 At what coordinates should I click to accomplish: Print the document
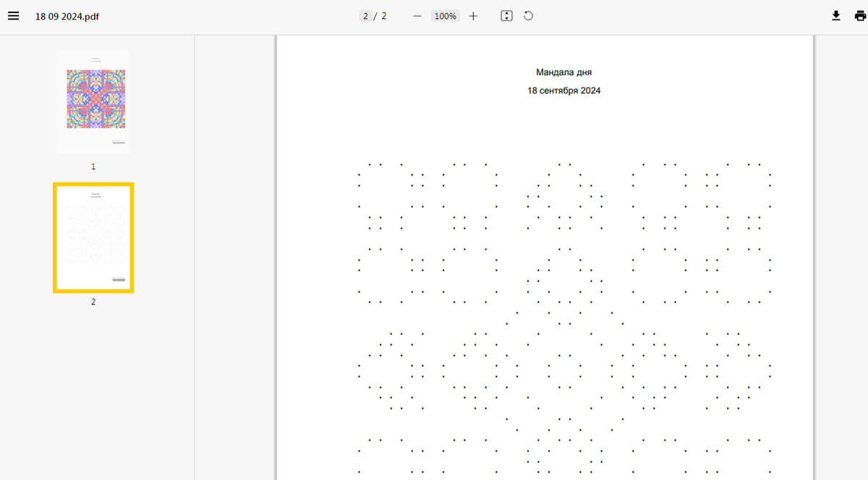860,16
